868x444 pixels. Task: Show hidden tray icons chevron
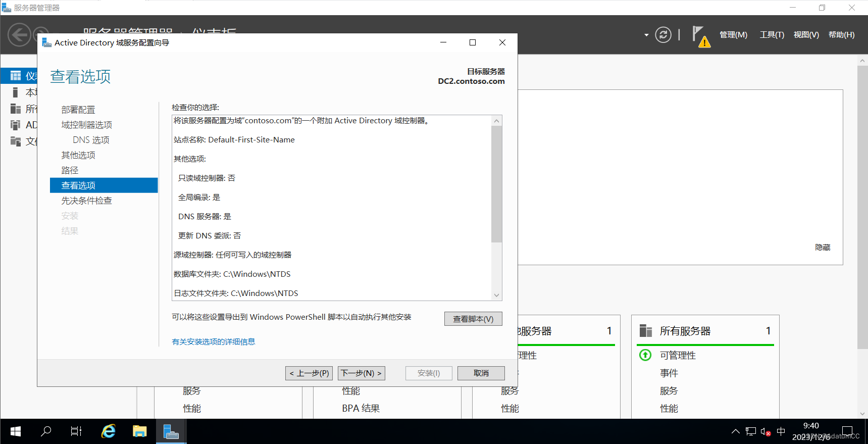point(736,431)
